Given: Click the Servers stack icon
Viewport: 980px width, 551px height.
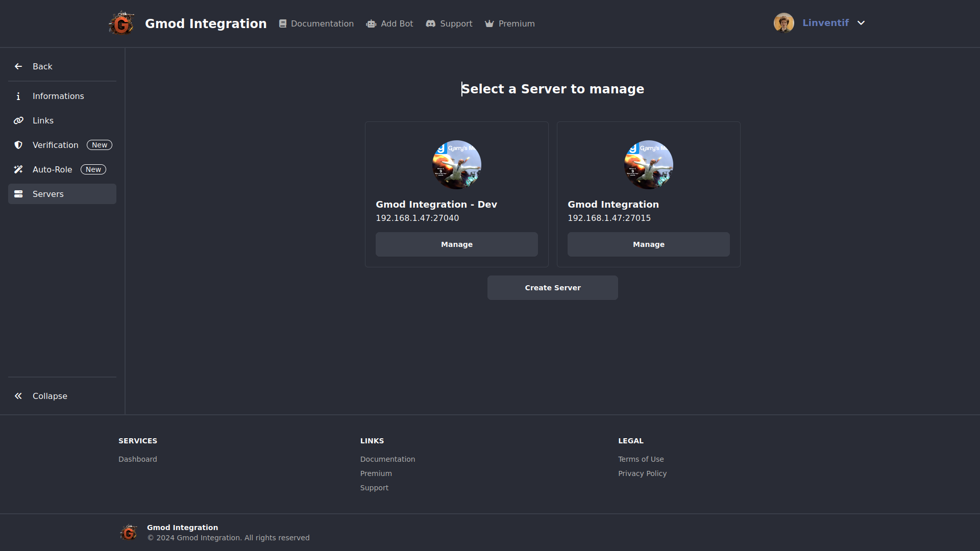Looking at the screenshot, I should pyautogui.click(x=18, y=194).
